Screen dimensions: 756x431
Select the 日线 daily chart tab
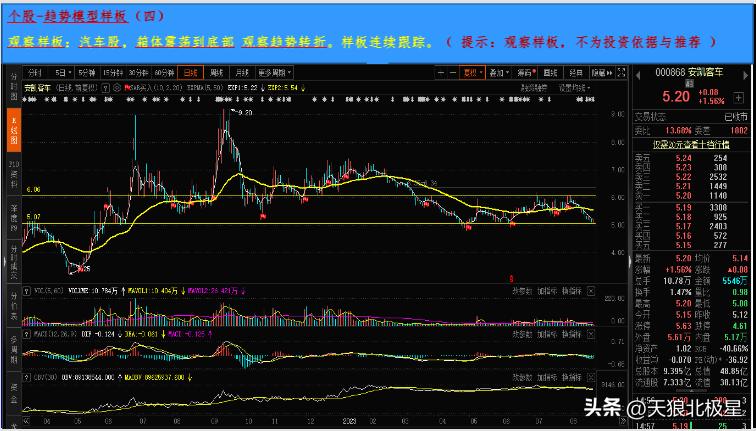[x=190, y=73]
